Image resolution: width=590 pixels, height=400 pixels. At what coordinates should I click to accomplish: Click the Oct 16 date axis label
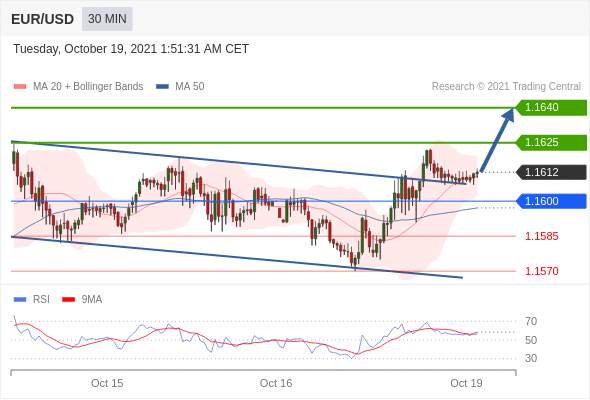(x=276, y=383)
